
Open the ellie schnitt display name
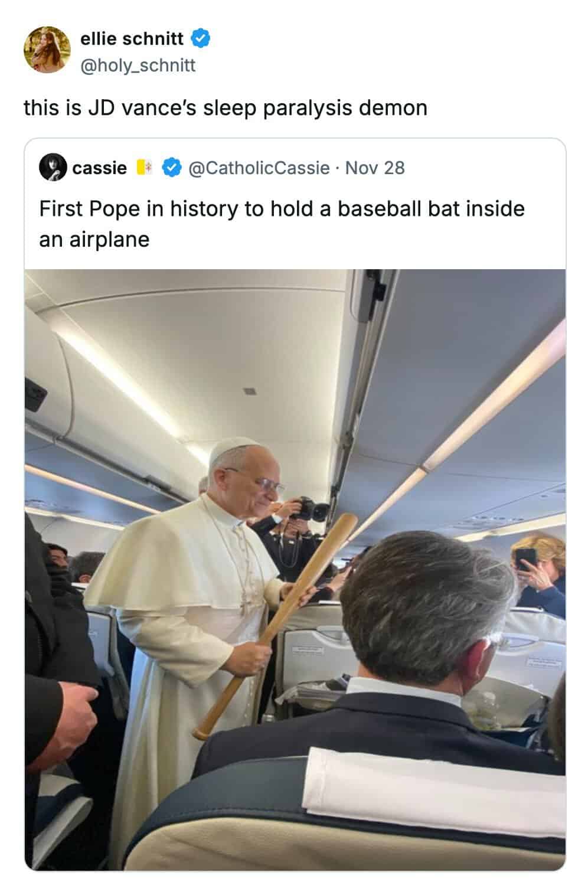pos(132,39)
